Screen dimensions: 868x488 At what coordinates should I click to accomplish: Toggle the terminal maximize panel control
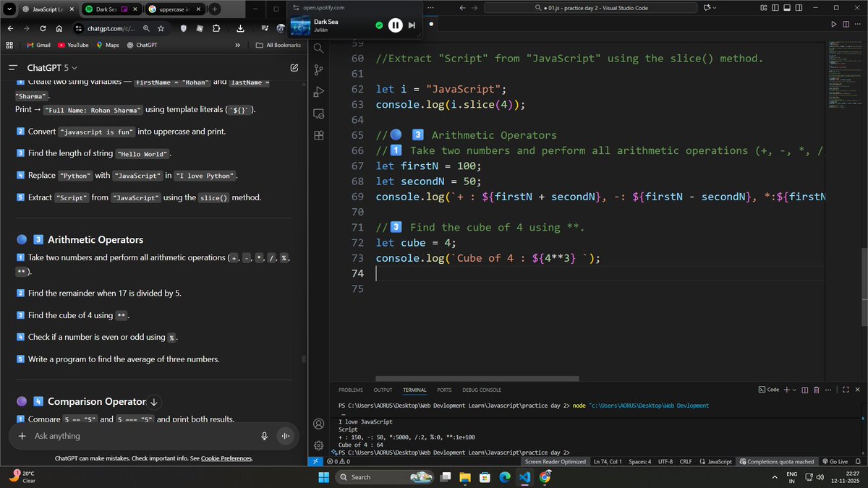(846, 390)
